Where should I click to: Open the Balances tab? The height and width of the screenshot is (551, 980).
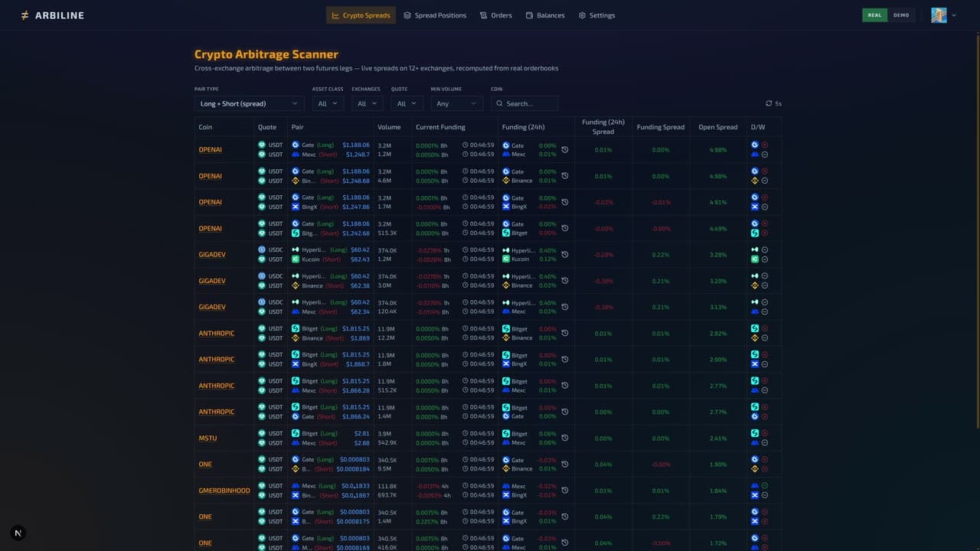click(545, 15)
